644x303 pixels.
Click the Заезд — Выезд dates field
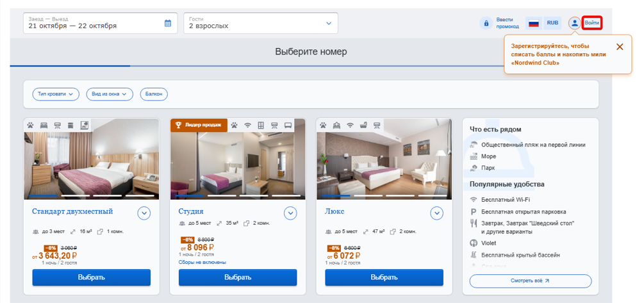click(100, 23)
